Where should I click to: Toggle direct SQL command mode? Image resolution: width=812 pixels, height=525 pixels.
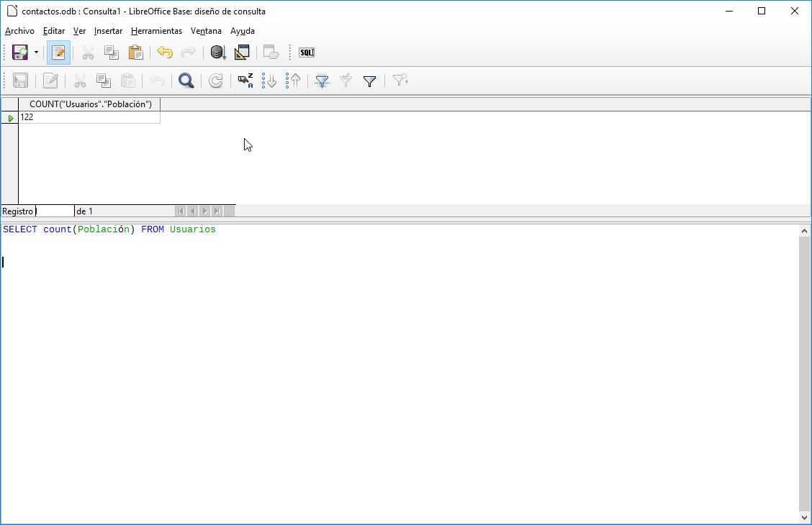[306, 52]
